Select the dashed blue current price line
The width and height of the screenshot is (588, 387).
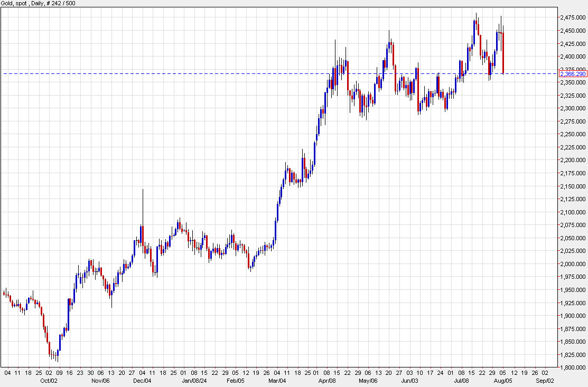click(x=279, y=74)
